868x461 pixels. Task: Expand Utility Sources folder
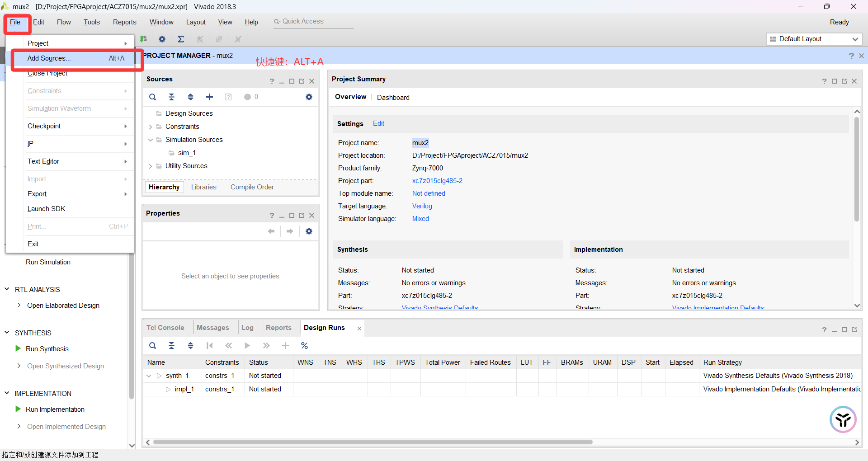(x=151, y=166)
